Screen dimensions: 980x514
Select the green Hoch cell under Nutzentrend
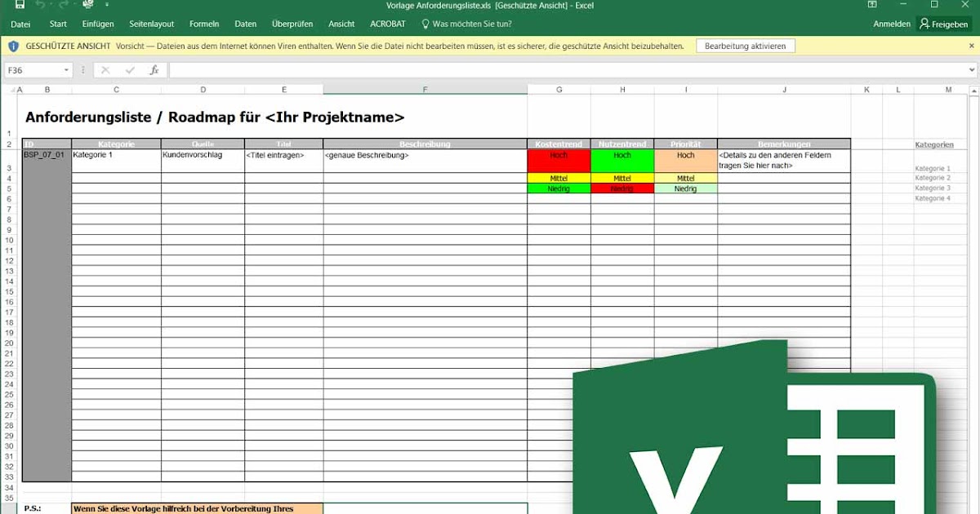coord(622,161)
